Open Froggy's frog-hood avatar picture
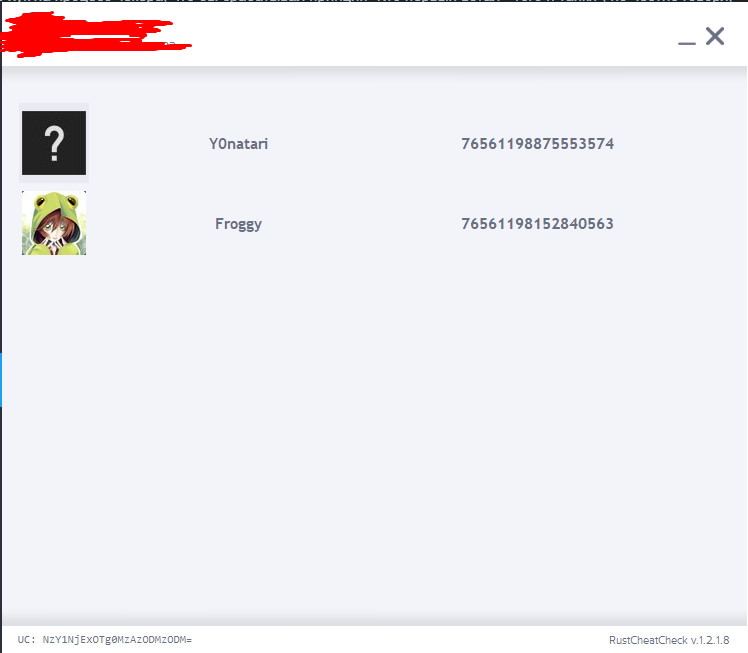Screen dimensions: 748x653 coord(54,223)
